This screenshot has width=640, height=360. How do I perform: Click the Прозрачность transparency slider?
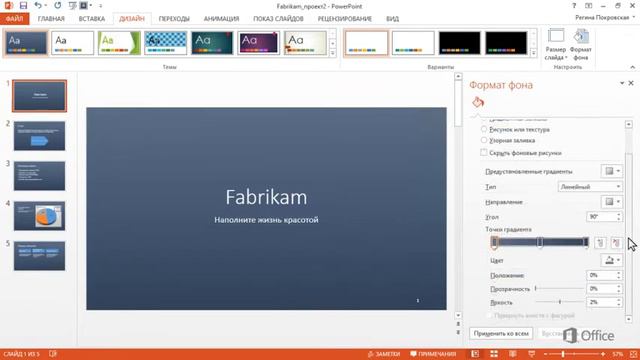coord(559,289)
